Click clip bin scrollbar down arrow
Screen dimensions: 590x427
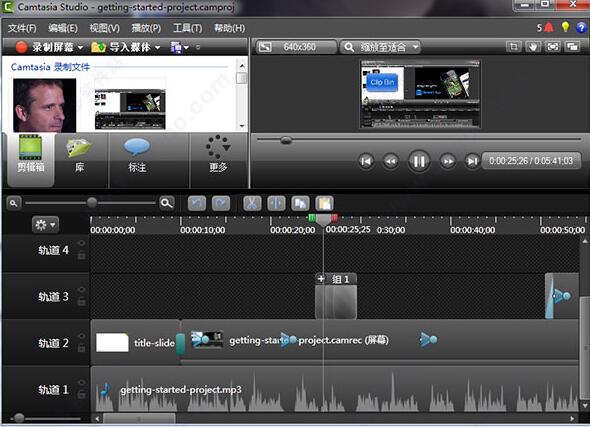[x=242, y=126]
